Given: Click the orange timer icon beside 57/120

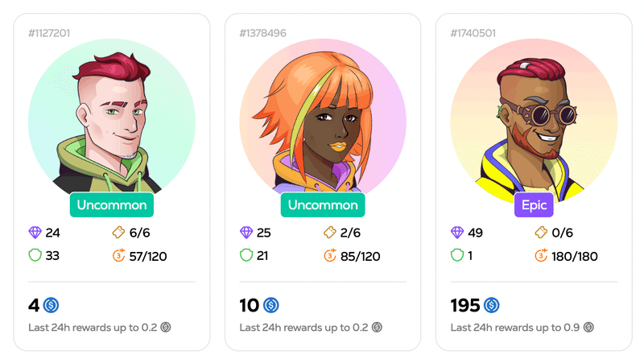Looking at the screenshot, I should [x=118, y=255].
